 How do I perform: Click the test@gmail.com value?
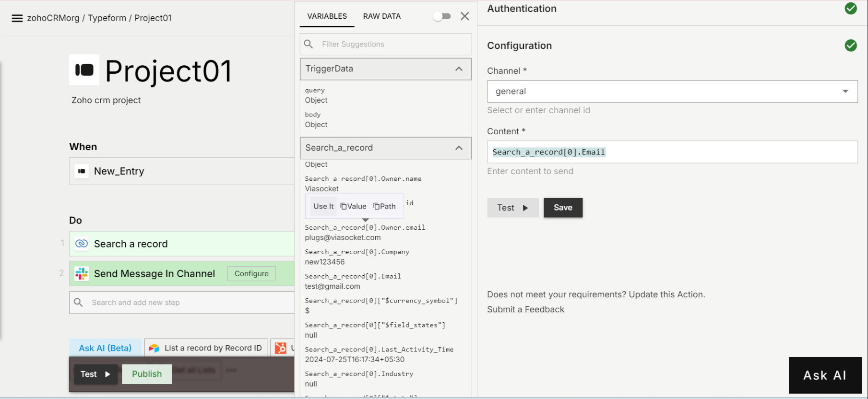tap(333, 286)
